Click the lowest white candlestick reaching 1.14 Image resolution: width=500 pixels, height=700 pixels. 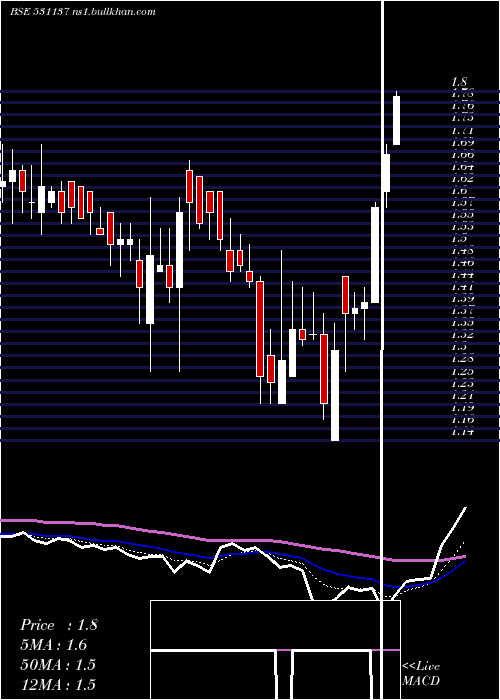[334, 395]
